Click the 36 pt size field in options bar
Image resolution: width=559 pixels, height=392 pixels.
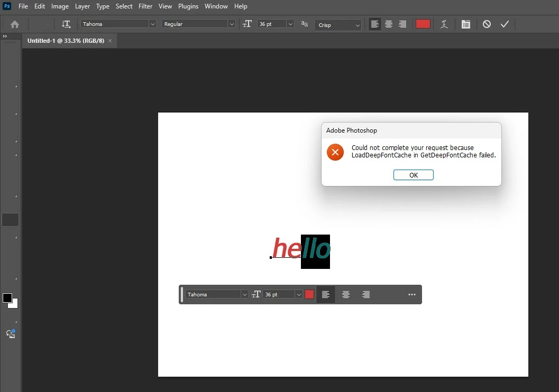click(x=272, y=24)
